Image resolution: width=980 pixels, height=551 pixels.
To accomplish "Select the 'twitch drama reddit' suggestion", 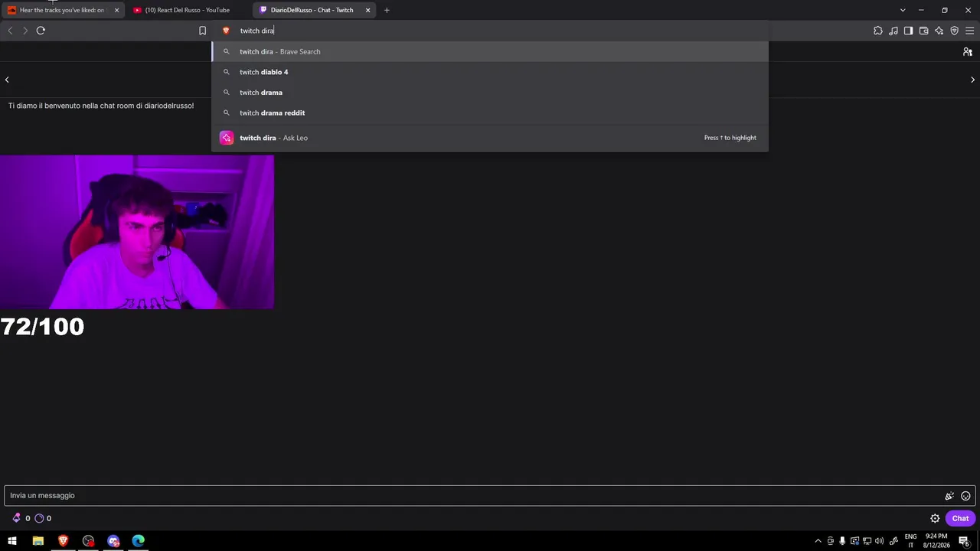I will [x=490, y=112].
